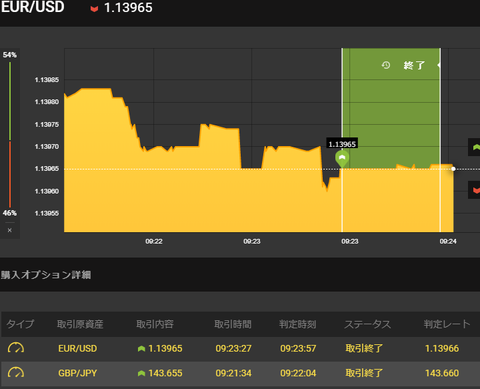Click trade time 09:21:34
480x389 pixels.
233,373
